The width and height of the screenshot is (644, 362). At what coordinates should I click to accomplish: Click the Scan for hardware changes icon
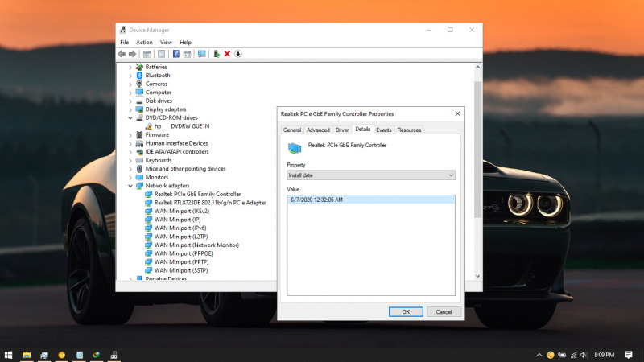pyautogui.click(x=202, y=54)
